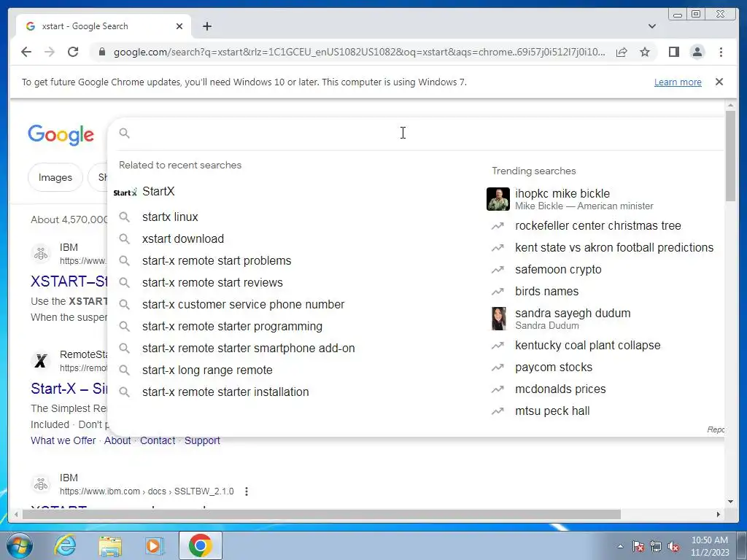
Task: Click the horizontal scrollbar thumb
Action: (322, 514)
